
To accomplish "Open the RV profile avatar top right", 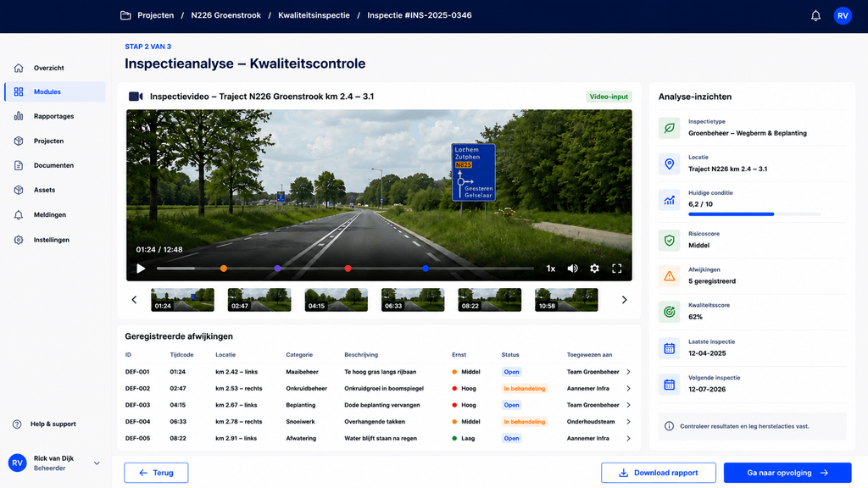I will click(x=843, y=15).
